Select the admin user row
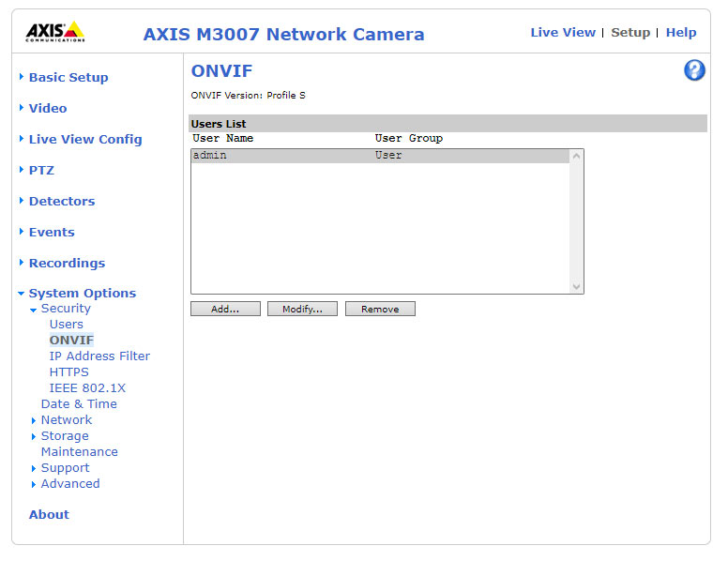Screen dimensions: 728x561 pos(380,156)
